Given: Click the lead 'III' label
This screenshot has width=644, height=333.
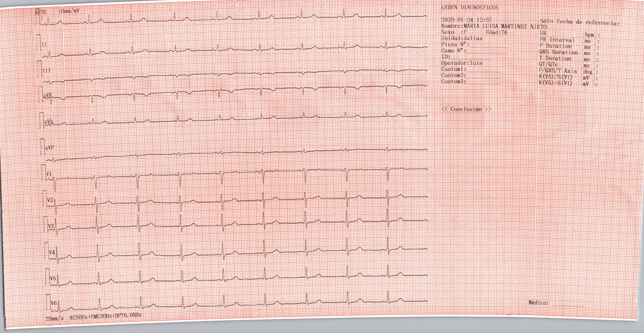Looking at the screenshot, I should [47, 71].
